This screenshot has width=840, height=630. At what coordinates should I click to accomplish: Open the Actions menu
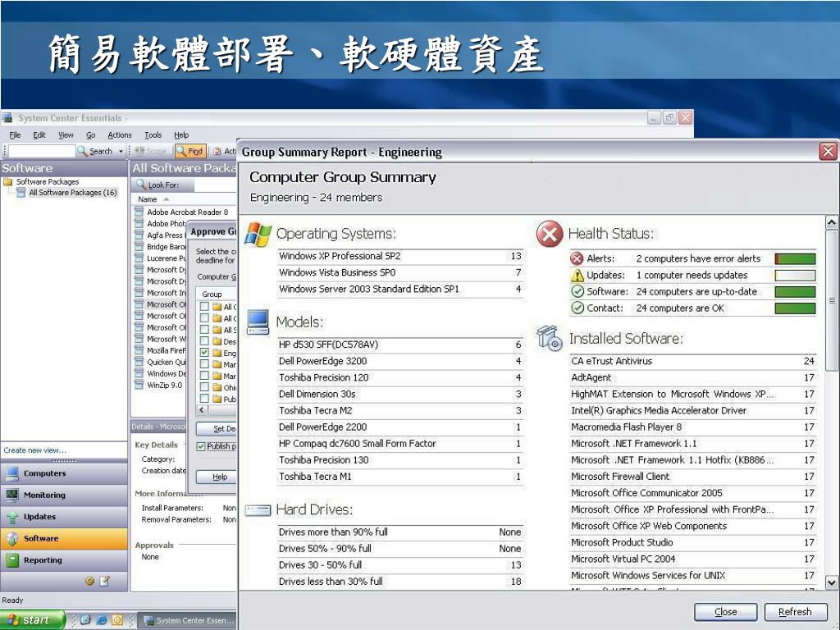tap(120, 135)
